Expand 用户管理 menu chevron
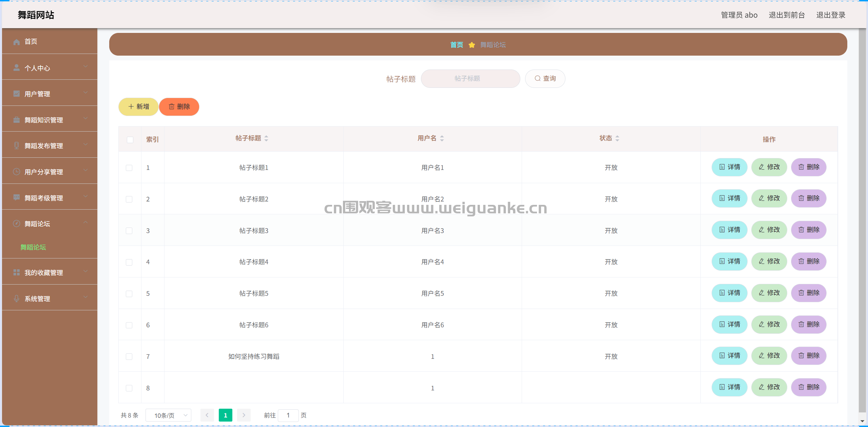Viewport: 868px width, 427px height. point(85,93)
